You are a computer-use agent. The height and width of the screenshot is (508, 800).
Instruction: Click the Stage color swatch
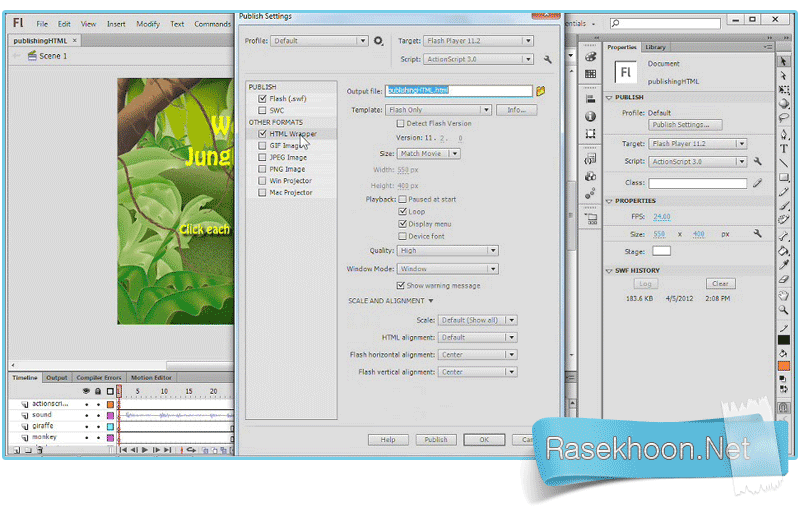(662, 251)
